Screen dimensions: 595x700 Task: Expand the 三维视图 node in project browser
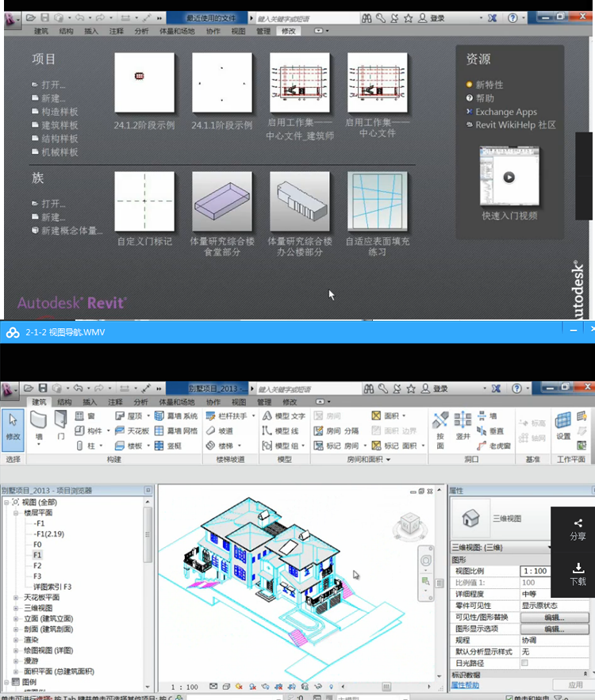16,608
